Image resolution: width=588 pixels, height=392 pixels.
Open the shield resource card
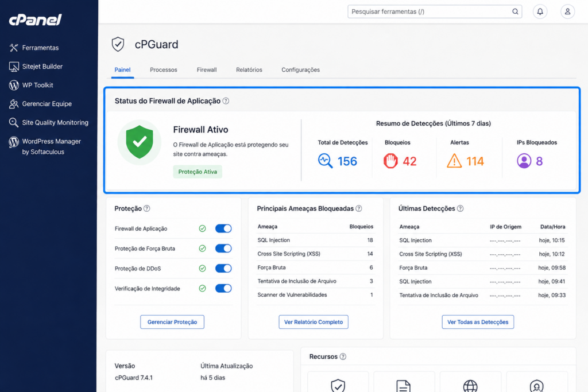[338, 382]
